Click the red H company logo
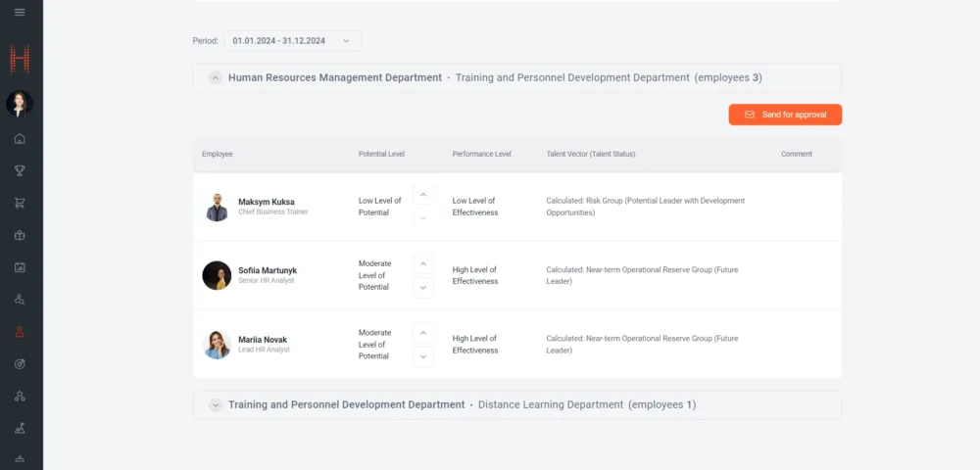980x470 pixels. (20, 59)
